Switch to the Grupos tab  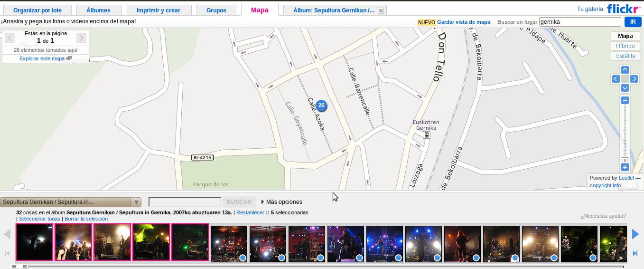point(216,10)
